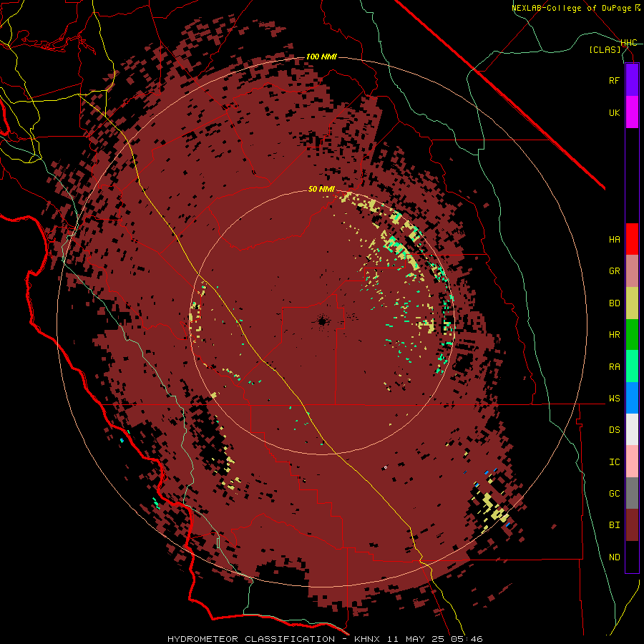
Task: Click the purple RF legend color swatch
Action: [x=632, y=80]
